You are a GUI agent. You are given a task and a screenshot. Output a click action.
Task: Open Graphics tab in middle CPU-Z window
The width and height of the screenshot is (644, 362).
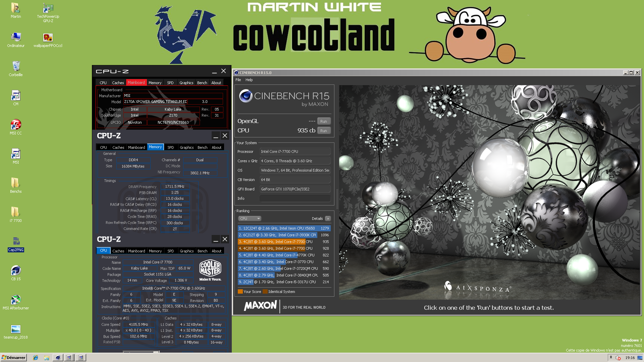(x=187, y=147)
